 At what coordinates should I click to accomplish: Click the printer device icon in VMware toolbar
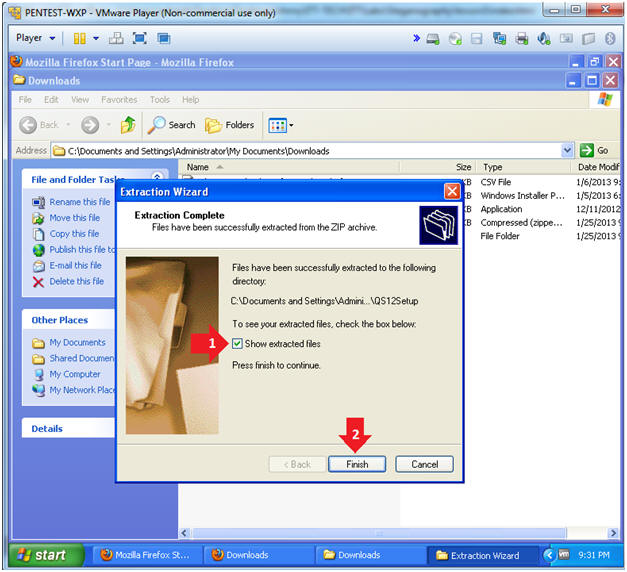522,39
